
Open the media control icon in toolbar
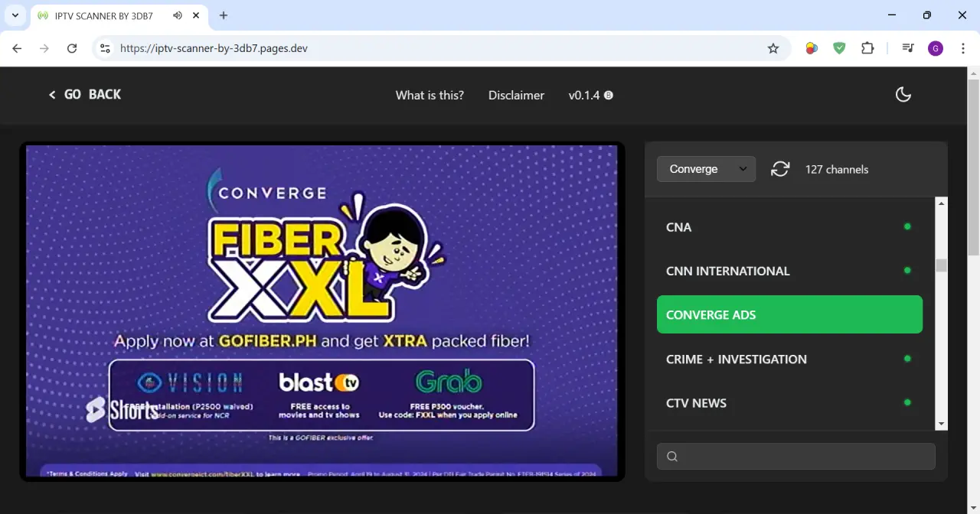pos(908,48)
